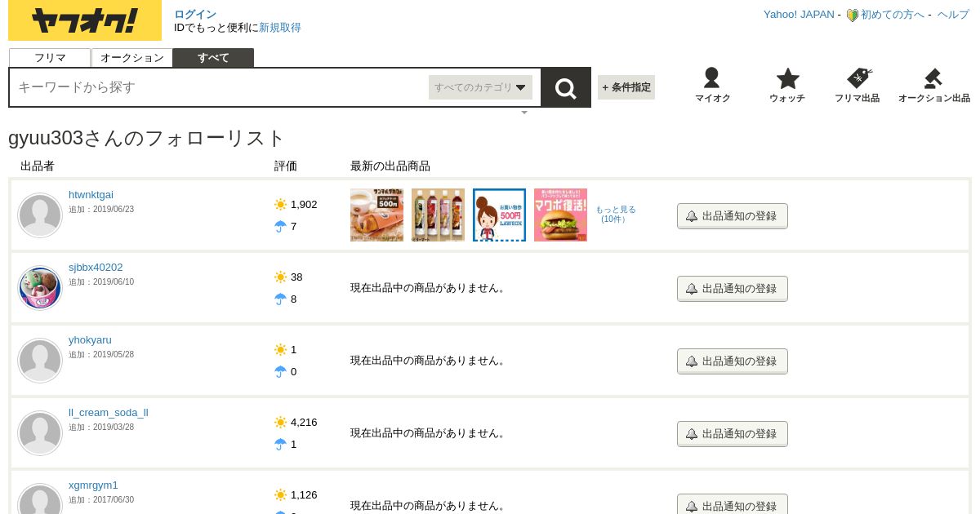Click the login (ログイン) link

195,14
